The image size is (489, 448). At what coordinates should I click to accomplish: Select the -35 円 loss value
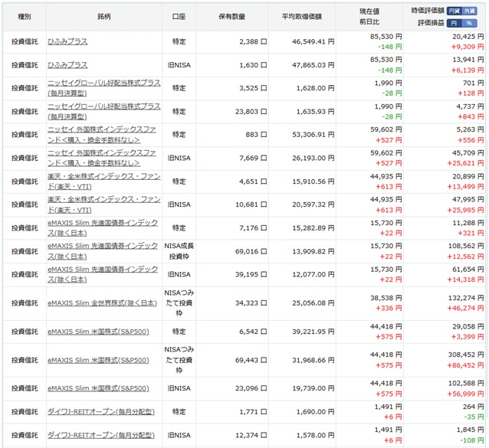pos(474,417)
